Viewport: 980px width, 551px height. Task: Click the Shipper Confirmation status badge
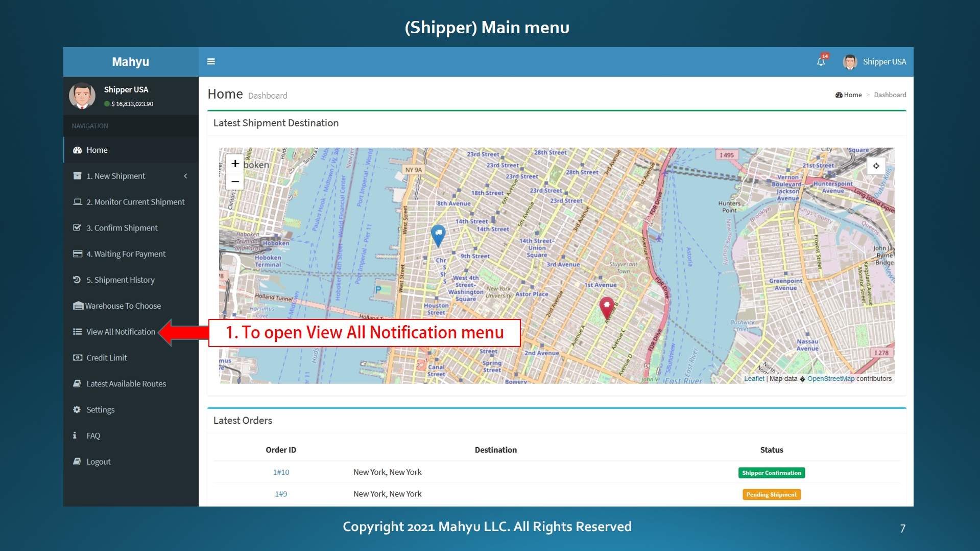coord(771,473)
